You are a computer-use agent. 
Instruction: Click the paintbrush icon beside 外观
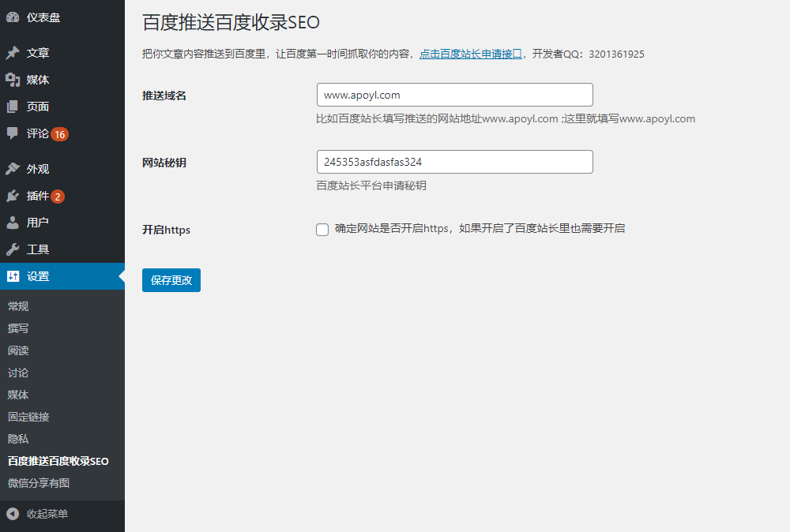pyautogui.click(x=13, y=169)
